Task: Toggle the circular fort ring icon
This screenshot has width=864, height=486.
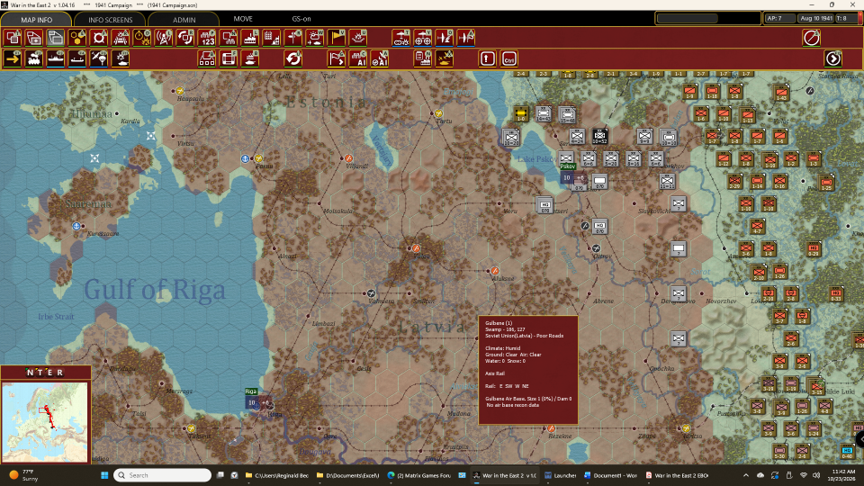Action: coord(99,38)
